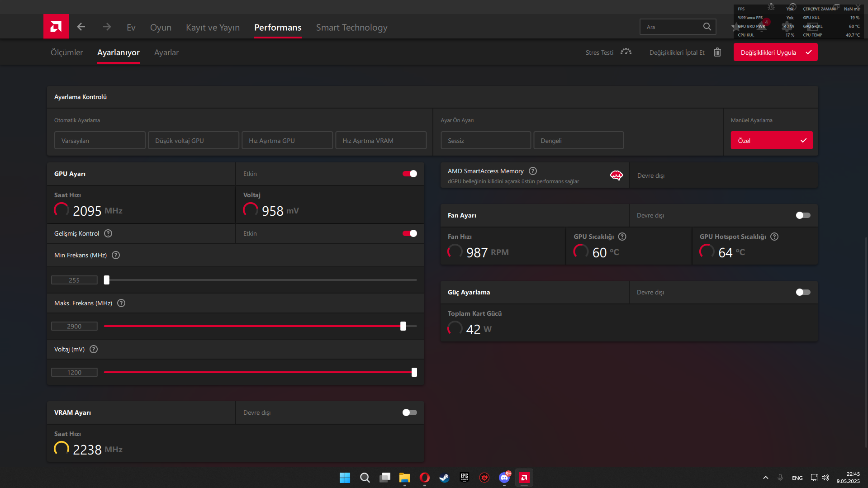Open Discord from the taskbar
The height and width of the screenshot is (488, 868).
(504, 478)
